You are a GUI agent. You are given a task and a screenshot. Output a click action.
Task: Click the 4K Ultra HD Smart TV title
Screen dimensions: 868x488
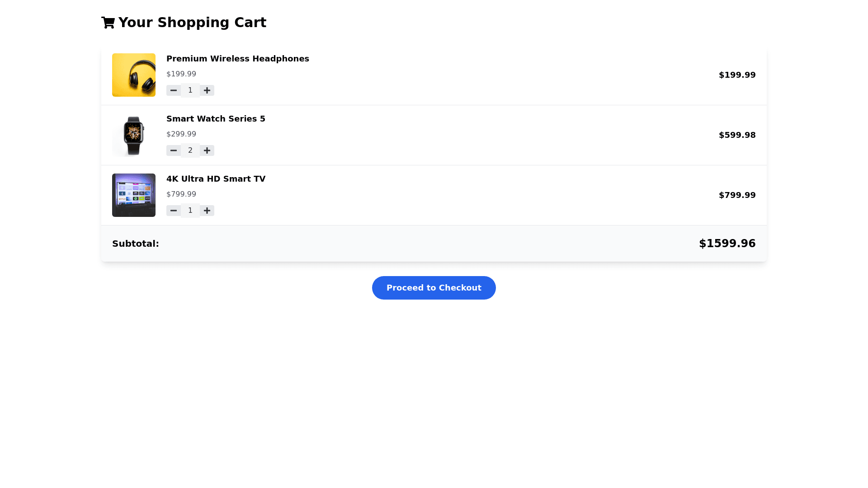pos(216,179)
